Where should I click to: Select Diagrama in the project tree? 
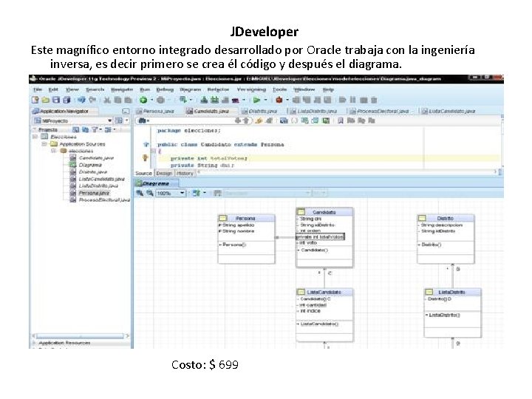[x=90, y=165]
